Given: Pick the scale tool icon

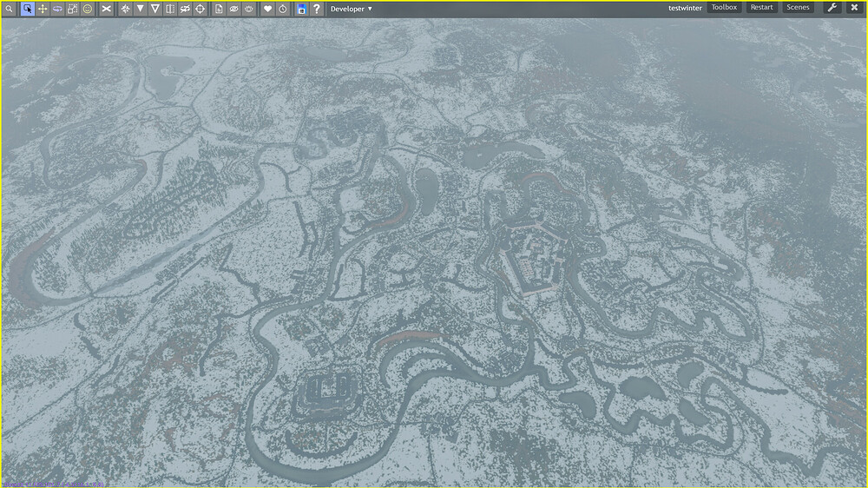Looking at the screenshot, I should coord(72,9).
